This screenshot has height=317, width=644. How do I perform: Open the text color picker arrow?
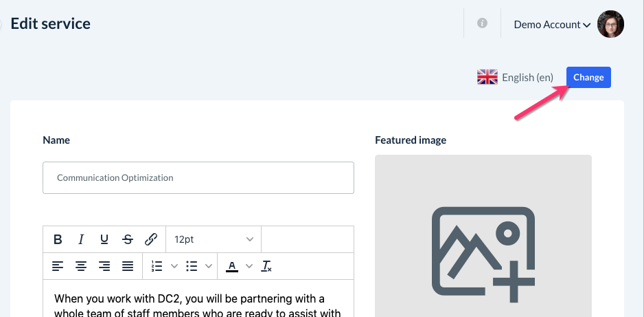[249, 266]
